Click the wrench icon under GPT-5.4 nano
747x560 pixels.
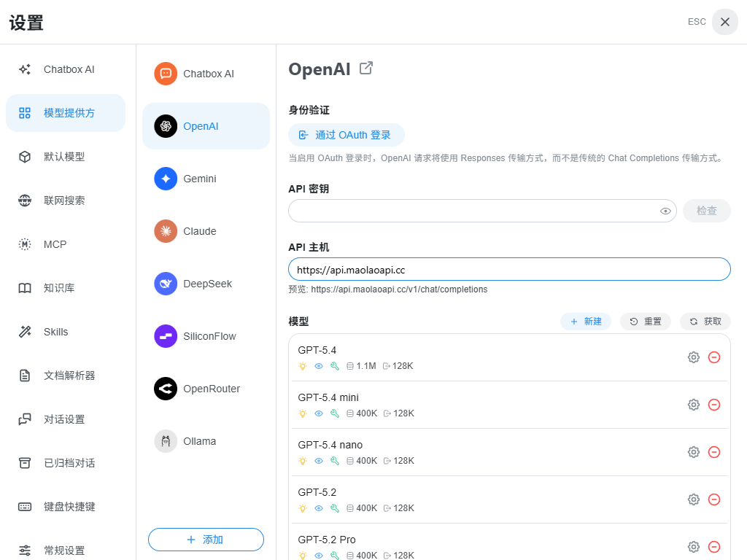[335, 461]
